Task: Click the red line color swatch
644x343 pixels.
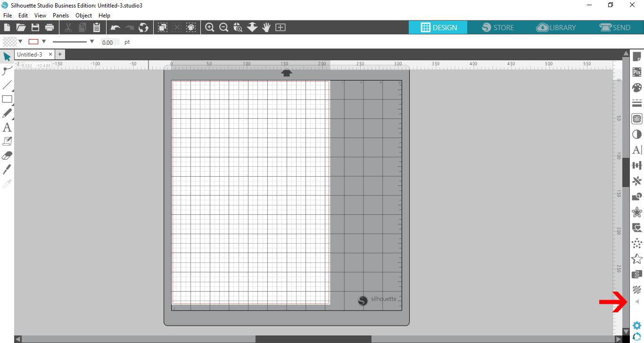Action: (33, 41)
